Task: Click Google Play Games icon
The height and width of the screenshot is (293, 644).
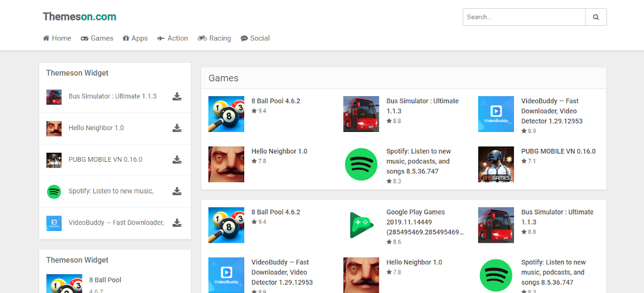Action: 361,225
